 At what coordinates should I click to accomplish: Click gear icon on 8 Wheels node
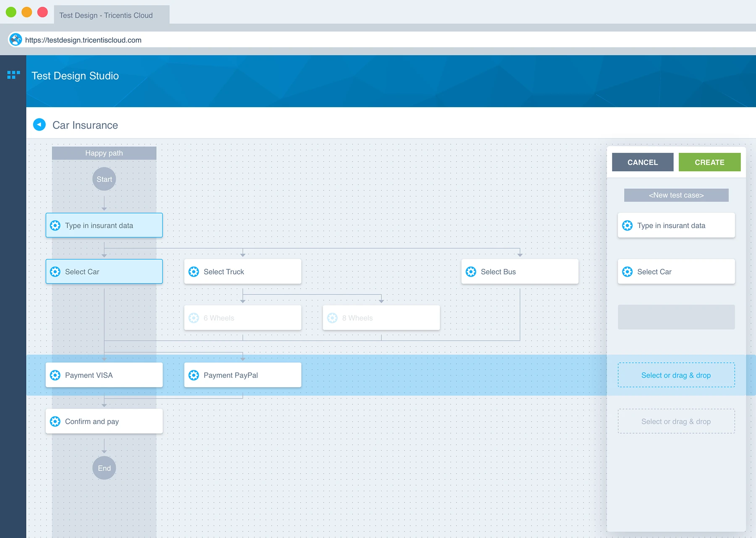[x=332, y=318]
